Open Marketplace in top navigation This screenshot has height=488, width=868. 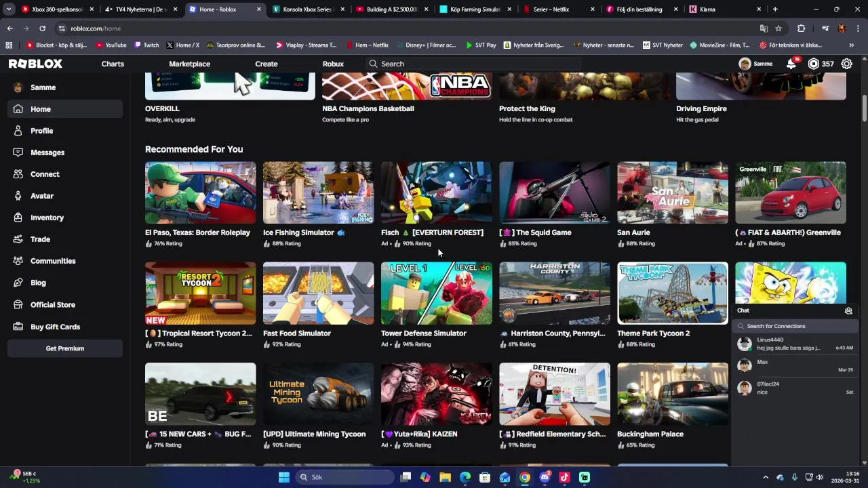190,64
